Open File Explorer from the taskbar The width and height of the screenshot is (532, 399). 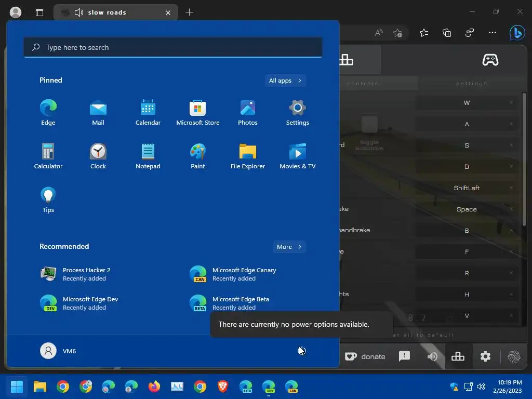click(x=39, y=387)
